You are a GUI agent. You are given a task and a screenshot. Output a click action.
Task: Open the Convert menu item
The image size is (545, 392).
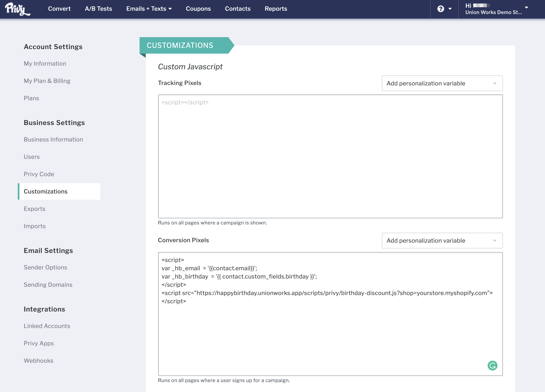[59, 9]
